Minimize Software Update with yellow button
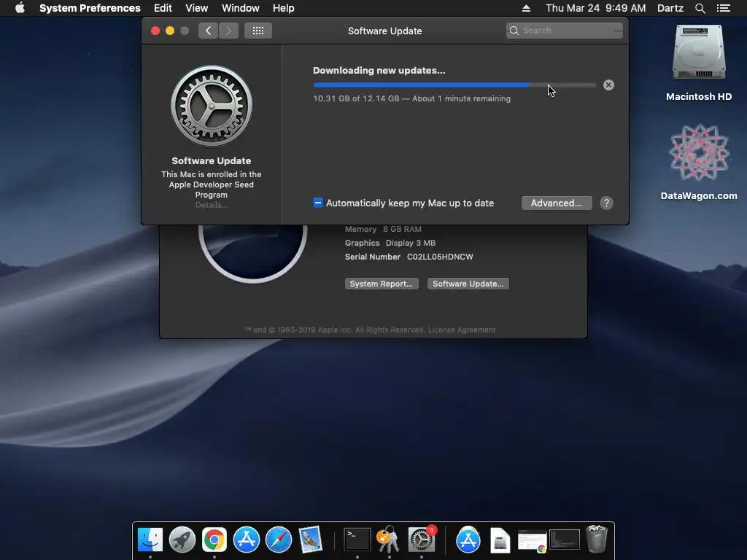Viewport: 747px width, 560px height. [169, 31]
